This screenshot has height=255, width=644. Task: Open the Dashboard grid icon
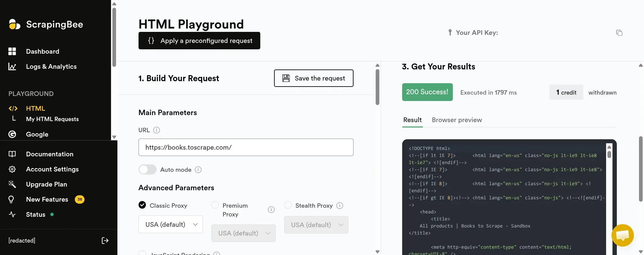point(12,51)
